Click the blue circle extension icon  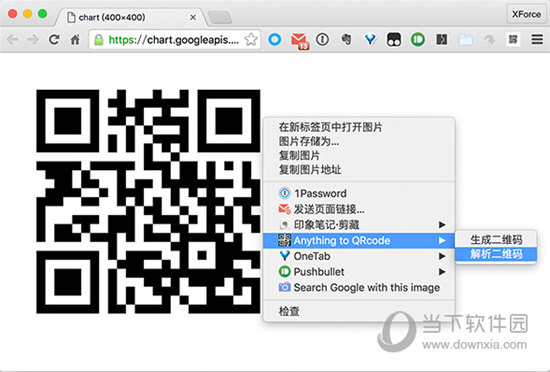point(275,39)
